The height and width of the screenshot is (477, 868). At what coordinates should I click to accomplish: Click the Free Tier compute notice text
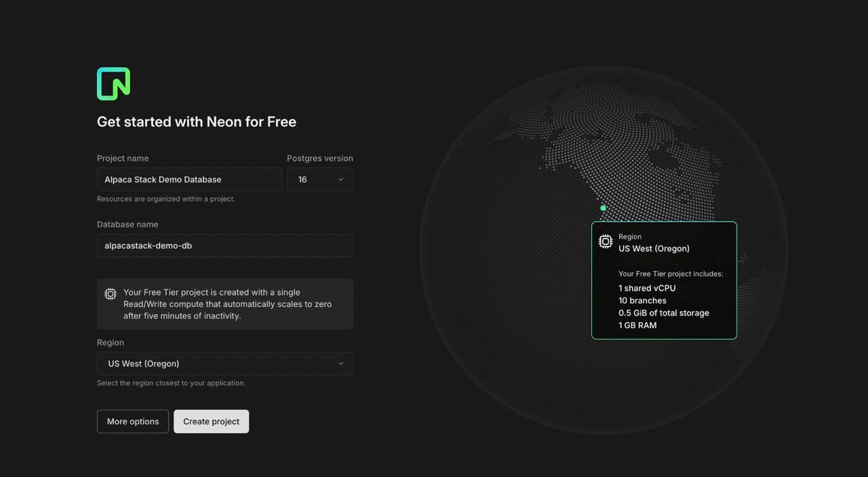227,304
